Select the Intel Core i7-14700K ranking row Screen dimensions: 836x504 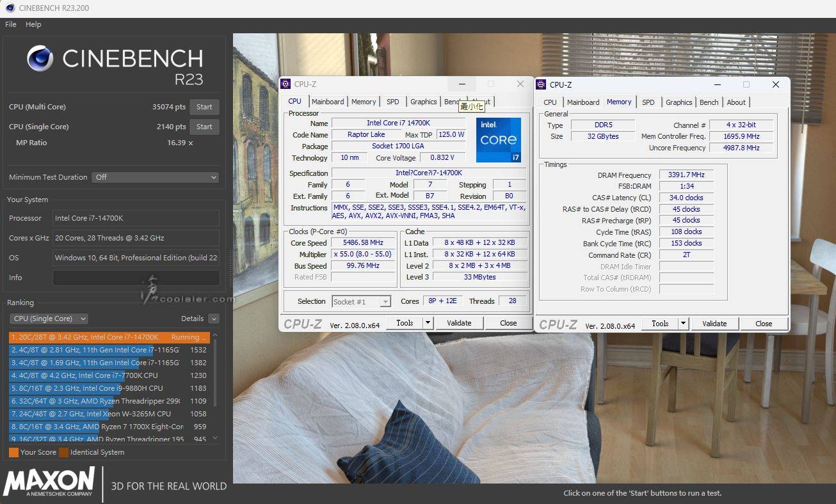point(109,337)
